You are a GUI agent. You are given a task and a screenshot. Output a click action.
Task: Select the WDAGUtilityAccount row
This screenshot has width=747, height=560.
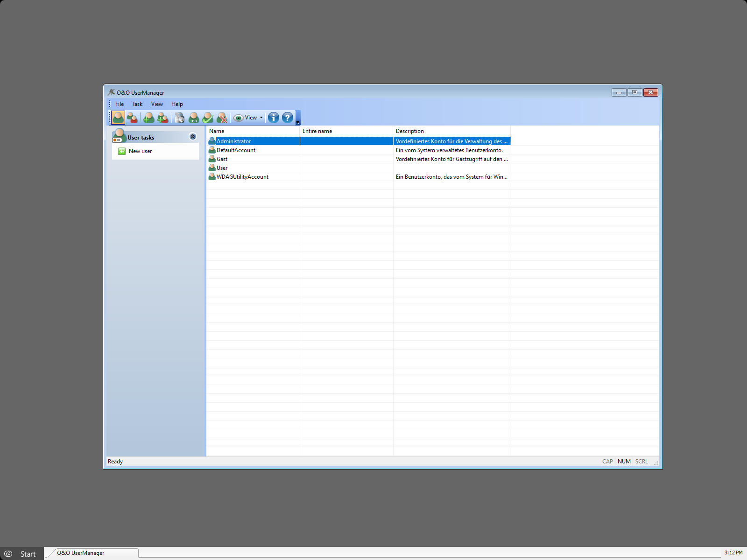(359, 177)
